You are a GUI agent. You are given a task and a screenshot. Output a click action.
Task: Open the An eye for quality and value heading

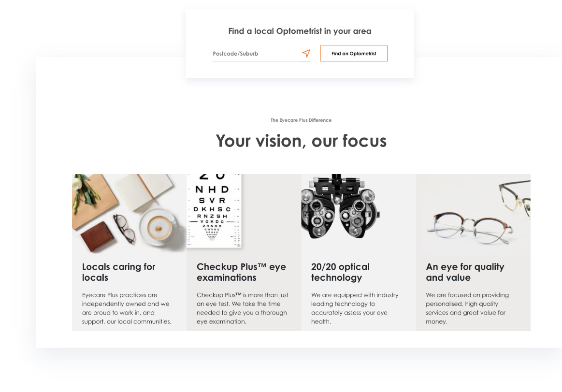click(x=465, y=272)
